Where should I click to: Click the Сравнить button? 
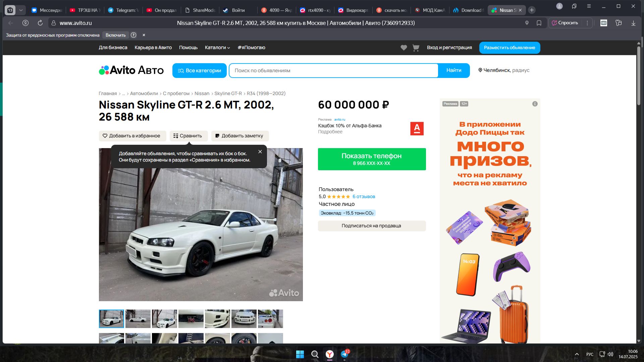[x=189, y=136]
